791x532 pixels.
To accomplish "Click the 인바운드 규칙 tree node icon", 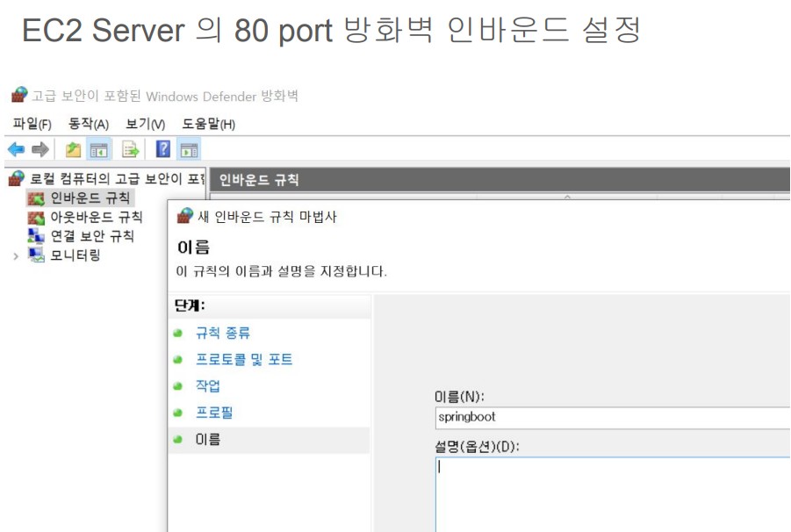I will (36, 198).
